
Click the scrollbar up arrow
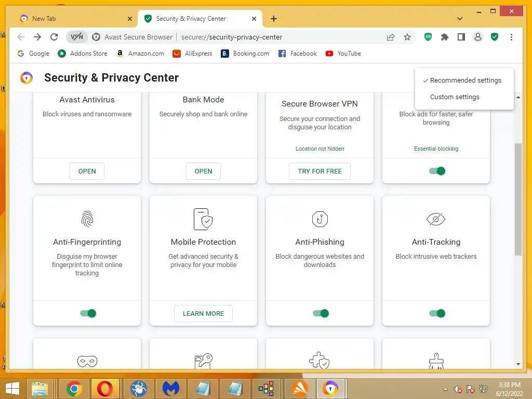518,97
